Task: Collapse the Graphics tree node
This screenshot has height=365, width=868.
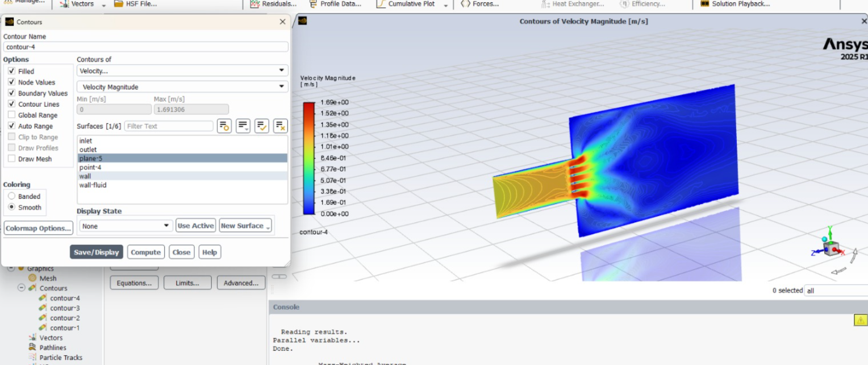Action: coord(11,268)
